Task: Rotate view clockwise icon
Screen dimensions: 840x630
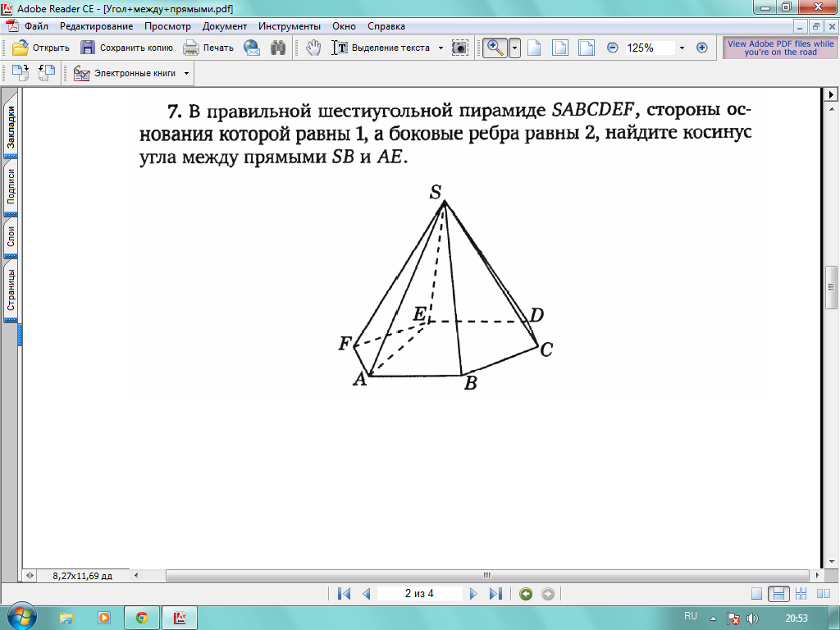Action: [21, 73]
